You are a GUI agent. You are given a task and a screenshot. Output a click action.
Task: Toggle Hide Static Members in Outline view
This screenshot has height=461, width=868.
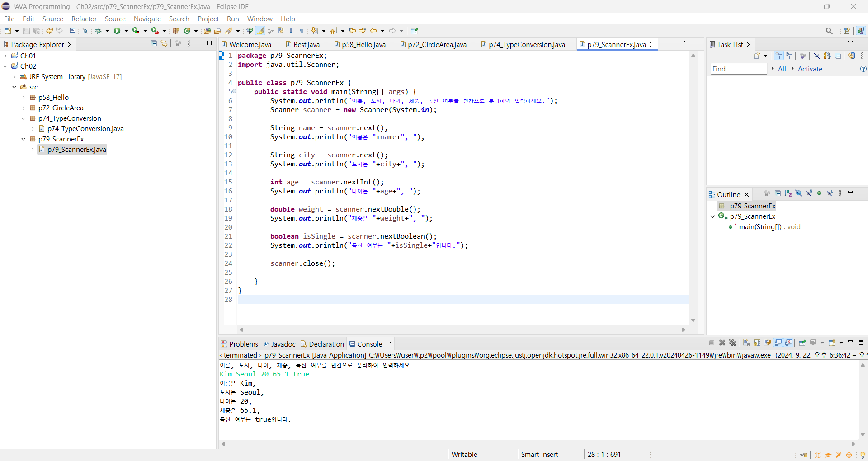(x=809, y=193)
